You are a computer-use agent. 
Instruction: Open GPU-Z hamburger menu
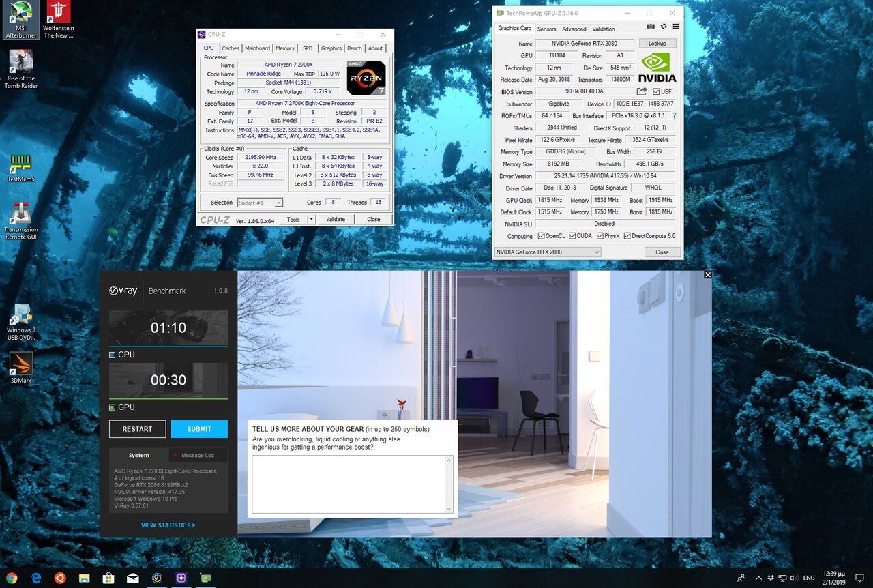click(x=675, y=26)
